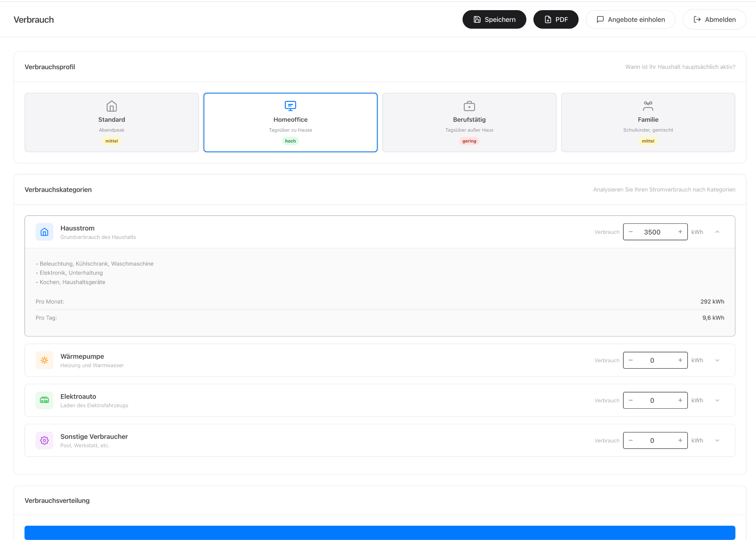Viewport: 756px width, 540px height.
Task: Click the blue Verbrauchsverteilung distribution bar
Action: pos(380,533)
